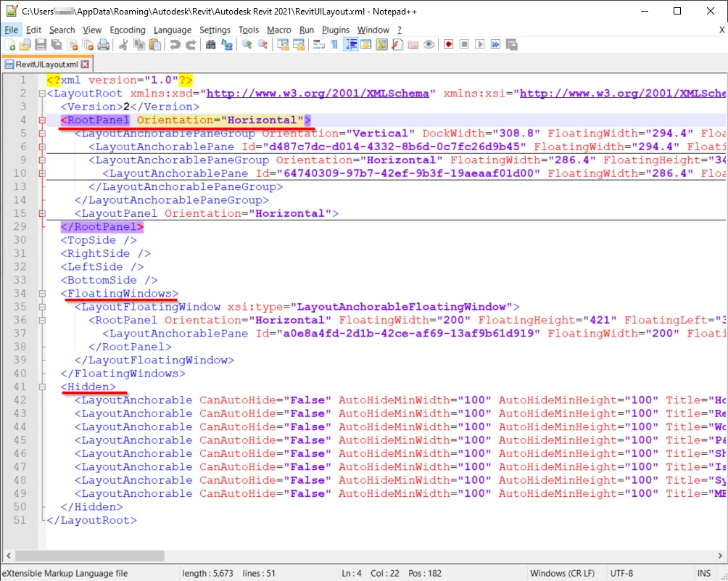Click the Windows (CR LF) status field

click(x=562, y=573)
